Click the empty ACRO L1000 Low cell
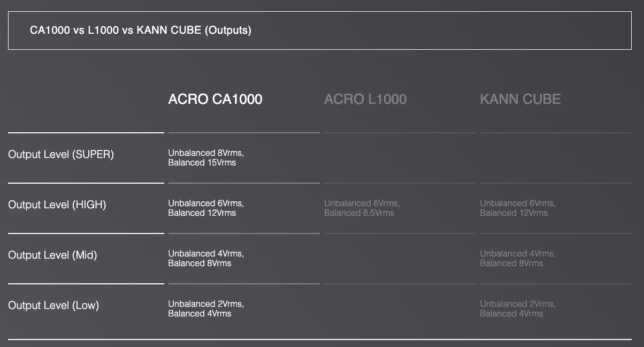The height and width of the screenshot is (347, 644). (x=400, y=309)
